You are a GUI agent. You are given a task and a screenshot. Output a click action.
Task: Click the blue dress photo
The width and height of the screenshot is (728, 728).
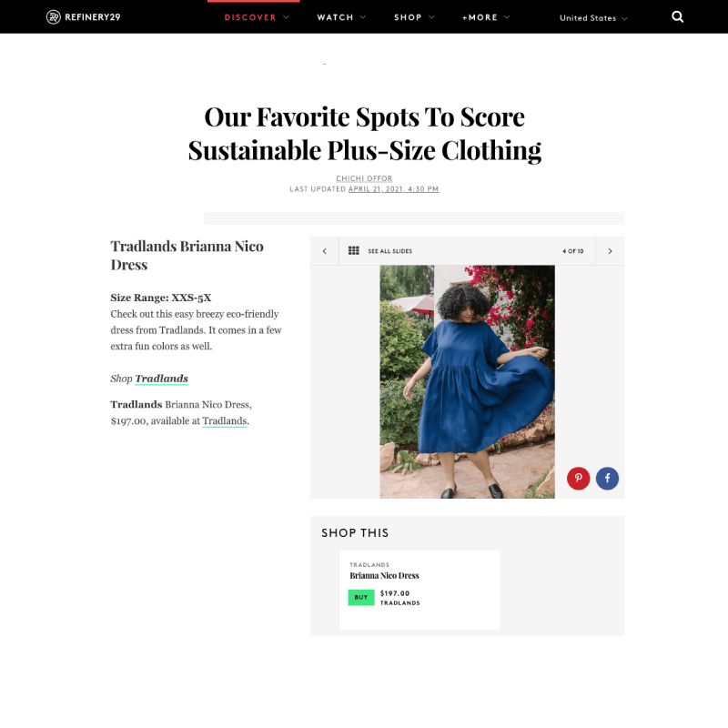(467, 381)
